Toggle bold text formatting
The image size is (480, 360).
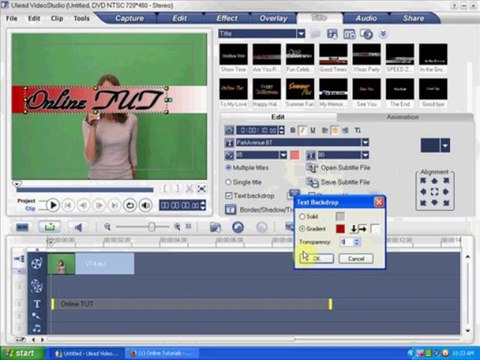pos(293,130)
